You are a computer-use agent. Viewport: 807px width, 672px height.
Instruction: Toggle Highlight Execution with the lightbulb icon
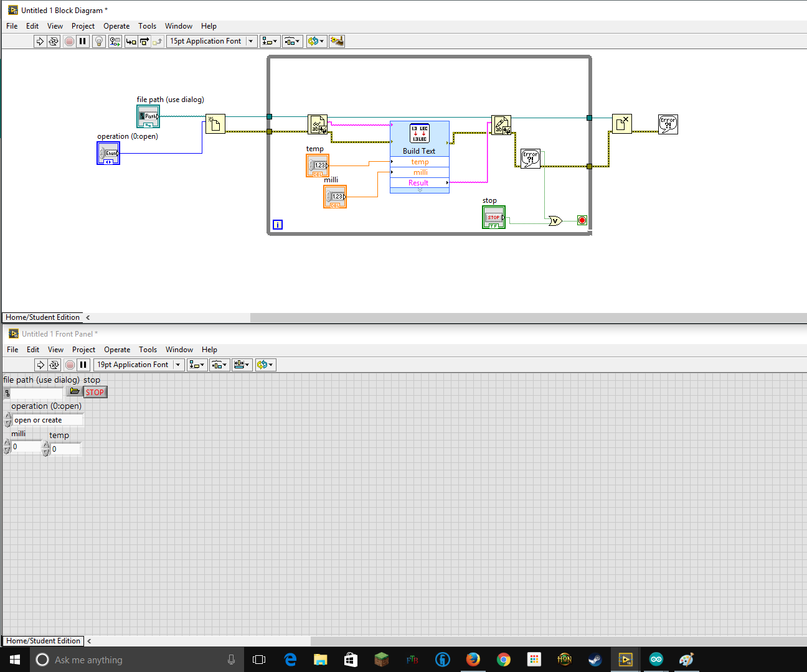click(x=99, y=41)
